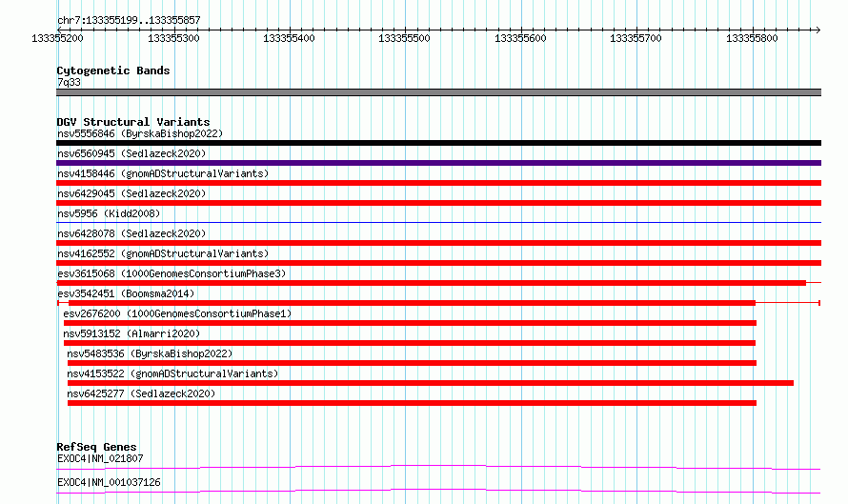848x504 pixels.
Task: Click the magenta intron line of EXOC4|NM_001037126
Action: (x=438, y=491)
